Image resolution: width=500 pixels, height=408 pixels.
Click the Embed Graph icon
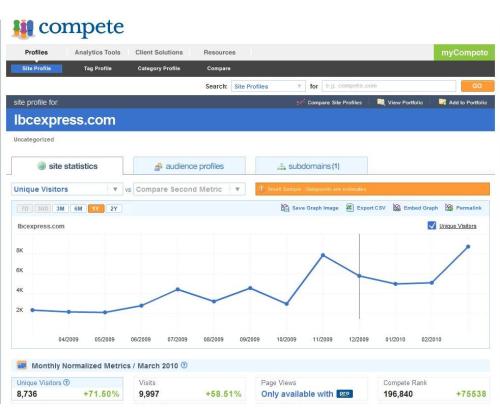click(x=397, y=208)
